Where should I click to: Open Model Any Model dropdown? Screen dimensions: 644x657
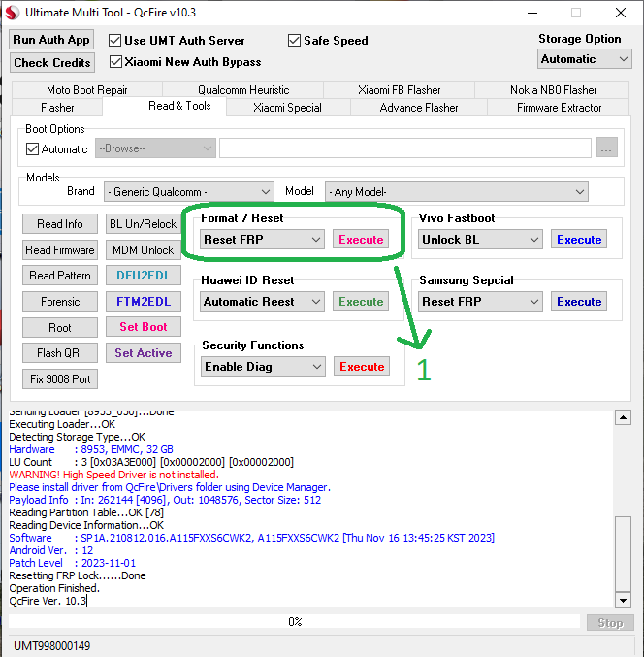tap(457, 192)
